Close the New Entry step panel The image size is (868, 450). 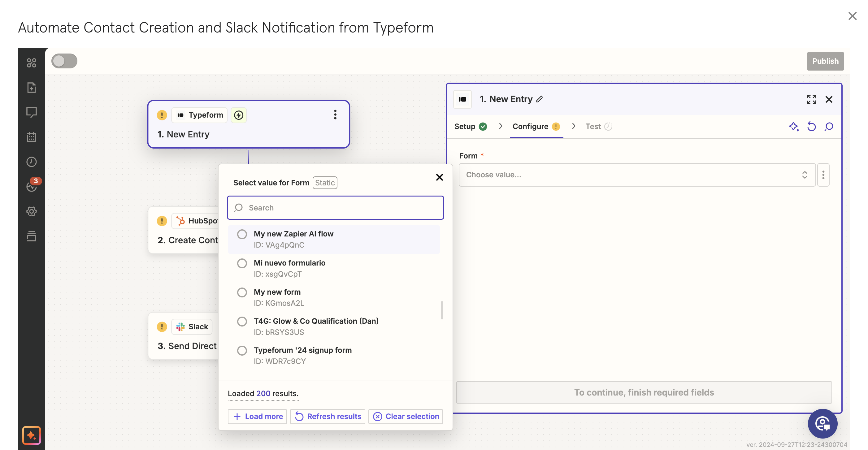[x=829, y=99]
